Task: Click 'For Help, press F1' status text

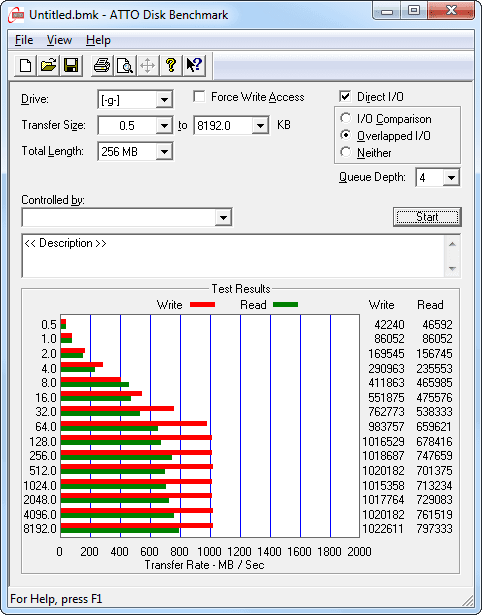Action: [x=56, y=599]
